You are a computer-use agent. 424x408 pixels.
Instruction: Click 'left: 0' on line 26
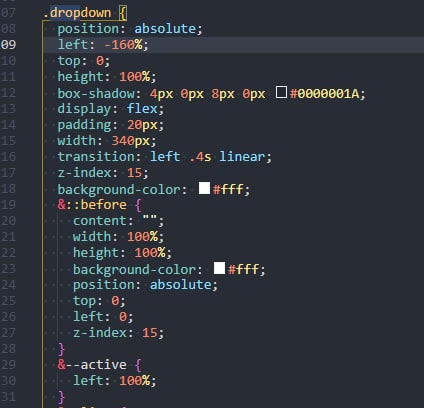click(x=100, y=317)
